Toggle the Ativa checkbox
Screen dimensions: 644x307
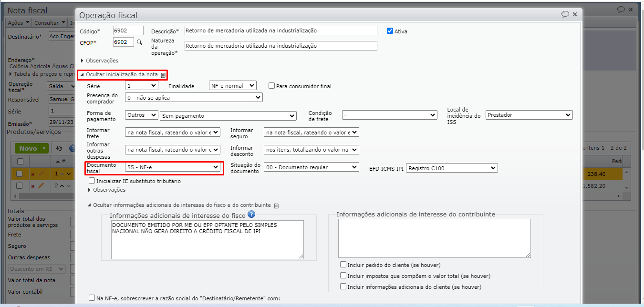[x=390, y=31]
